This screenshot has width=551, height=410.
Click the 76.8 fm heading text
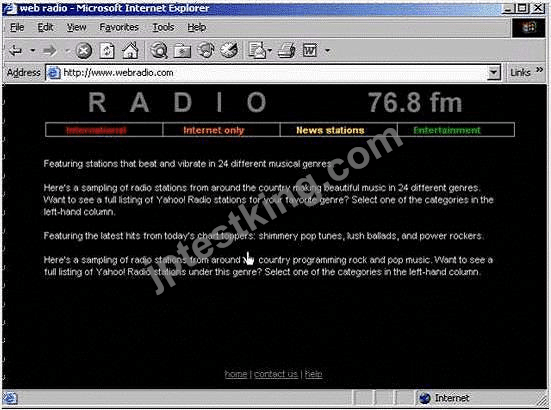[x=415, y=103]
